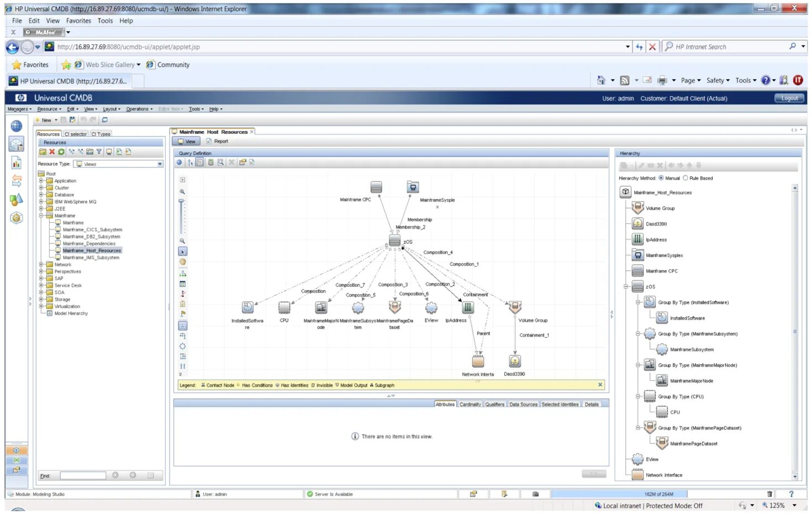Activate the hand pan tool
This screenshot has height=515, width=812.
[x=182, y=262]
